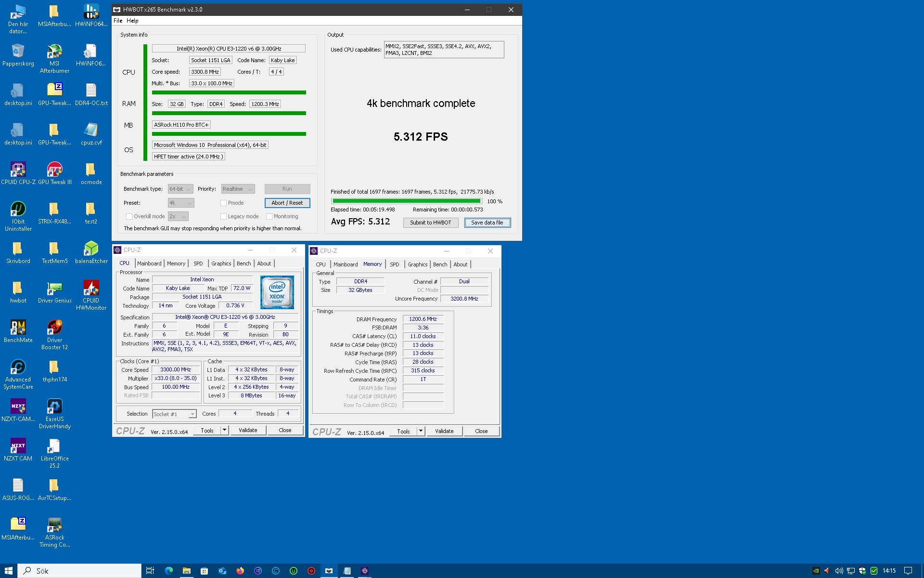This screenshot has width=924, height=578.
Task: Open the About tab in the CPU tab CPU-Z window
Action: pyautogui.click(x=264, y=263)
